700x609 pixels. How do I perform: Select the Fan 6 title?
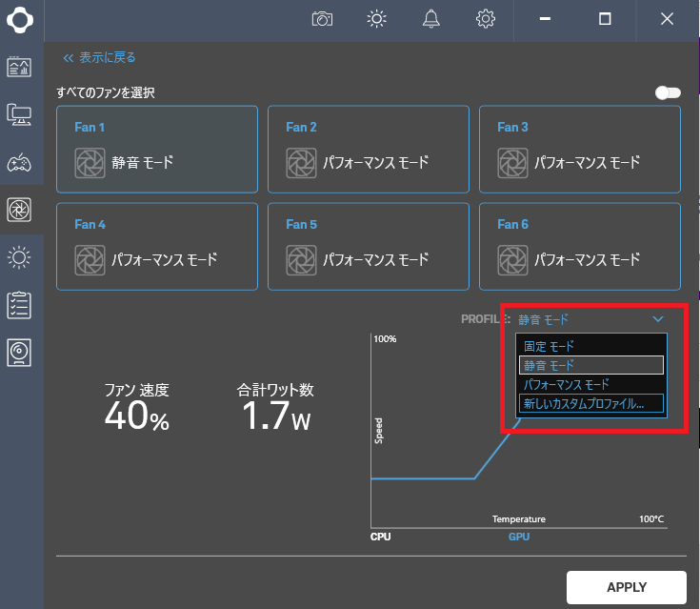pyautogui.click(x=513, y=224)
